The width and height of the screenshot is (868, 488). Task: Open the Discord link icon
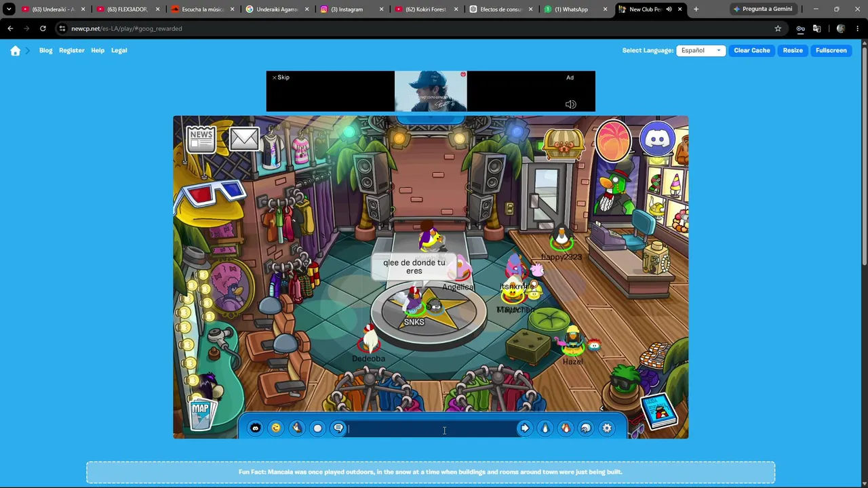tap(657, 139)
